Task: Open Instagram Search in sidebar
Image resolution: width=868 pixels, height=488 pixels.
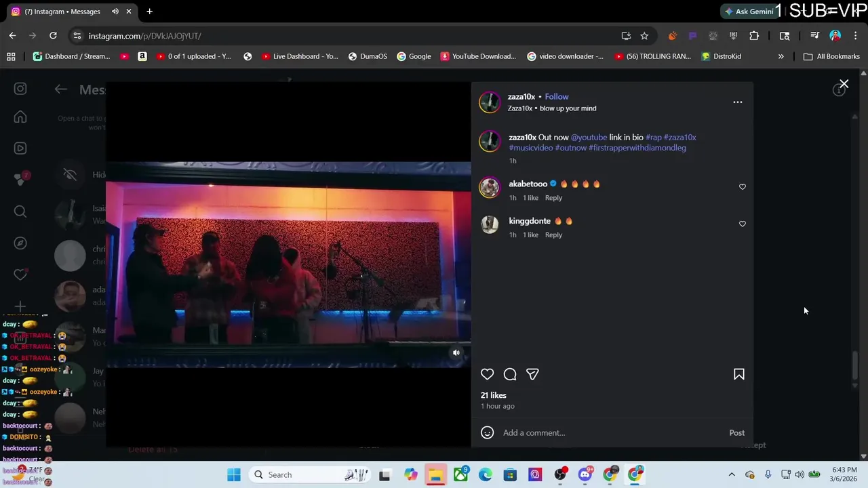Action: (20, 212)
